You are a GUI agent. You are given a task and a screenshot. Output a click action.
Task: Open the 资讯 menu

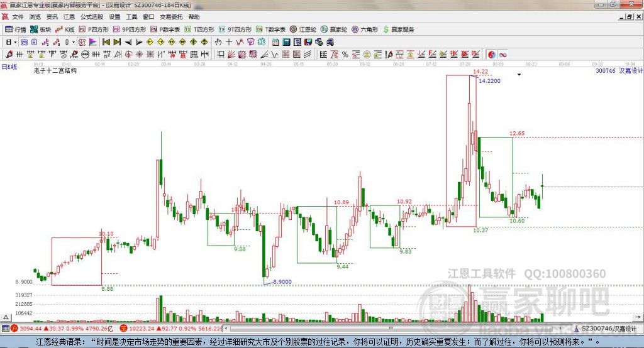[x=52, y=17]
